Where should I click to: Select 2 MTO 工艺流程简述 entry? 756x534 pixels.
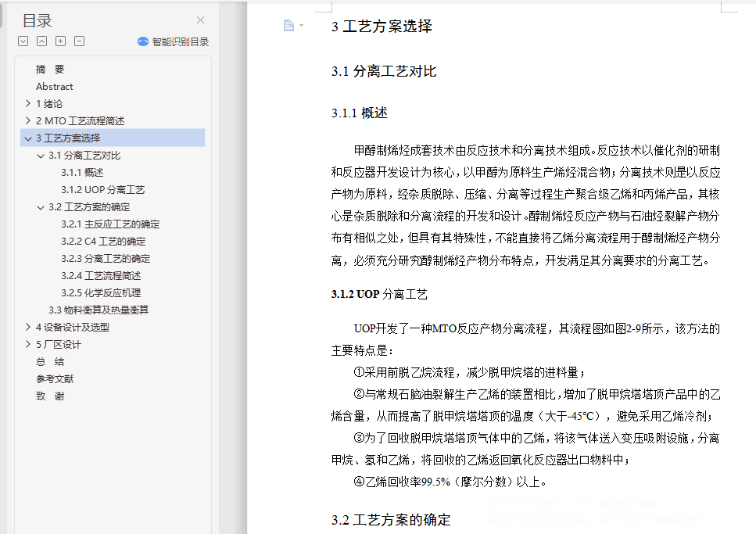click(x=80, y=121)
